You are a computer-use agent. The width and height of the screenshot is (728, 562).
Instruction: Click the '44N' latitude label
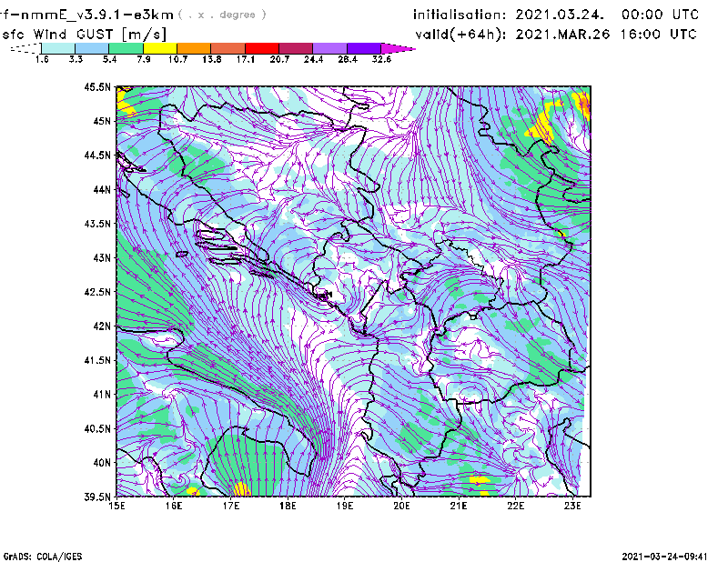coord(102,189)
